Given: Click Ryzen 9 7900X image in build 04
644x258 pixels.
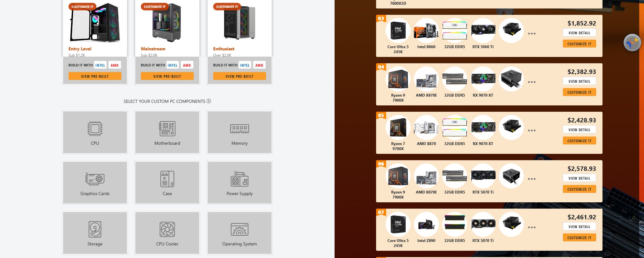Looking at the screenshot, I should pos(398,79).
